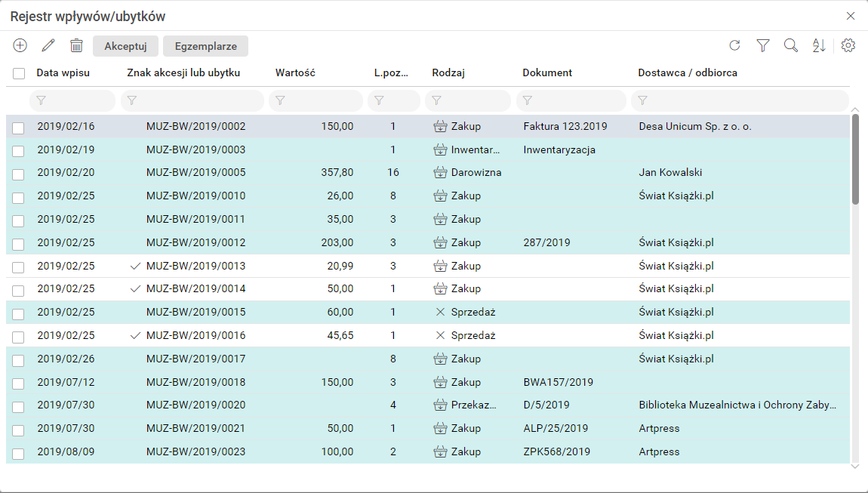Focus the L.poz filter field
Viewport: 868px width, 493px height.
coord(394,100)
